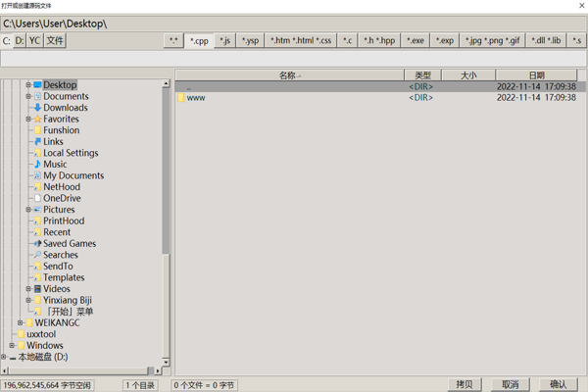Expand the Documents tree node
This screenshot has width=588, height=392.
tap(28, 97)
